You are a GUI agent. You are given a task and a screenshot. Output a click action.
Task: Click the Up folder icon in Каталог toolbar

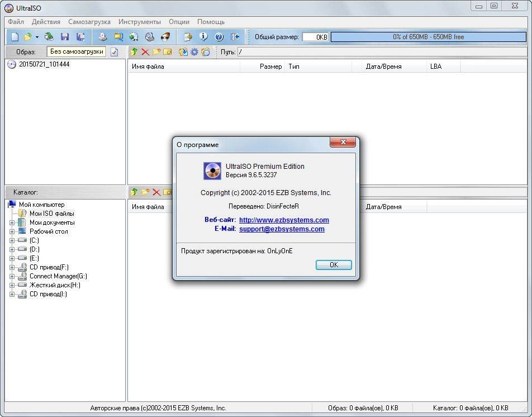click(x=134, y=192)
